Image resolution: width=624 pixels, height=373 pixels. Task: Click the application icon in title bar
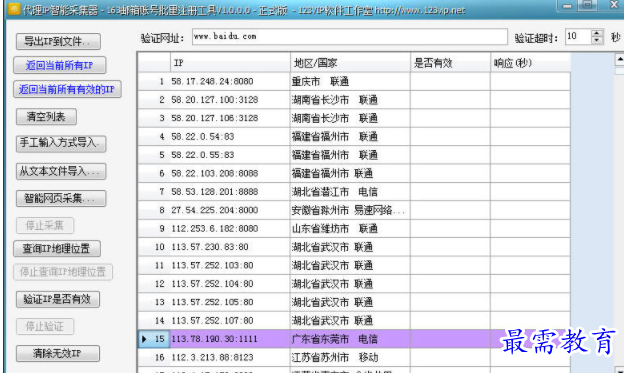[14, 9]
